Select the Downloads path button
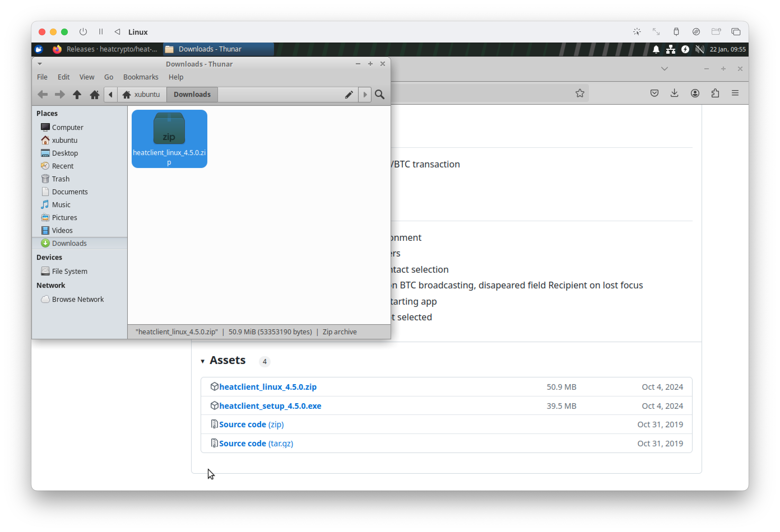 pyautogui.click(x=192, y=95)
